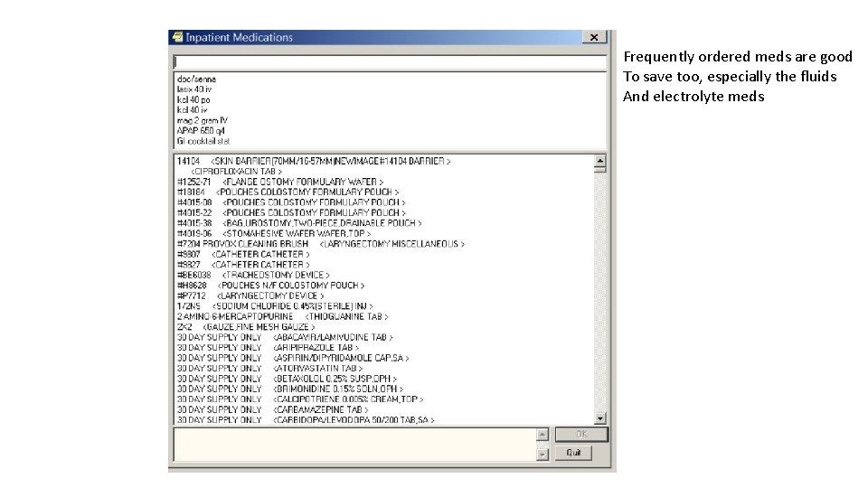This screenshot has width=868, height=488.
Task: Select the BETAXOLOL 0.25% SUSP,OPH row
Action: pyautogui.click(x=288, y=379)
